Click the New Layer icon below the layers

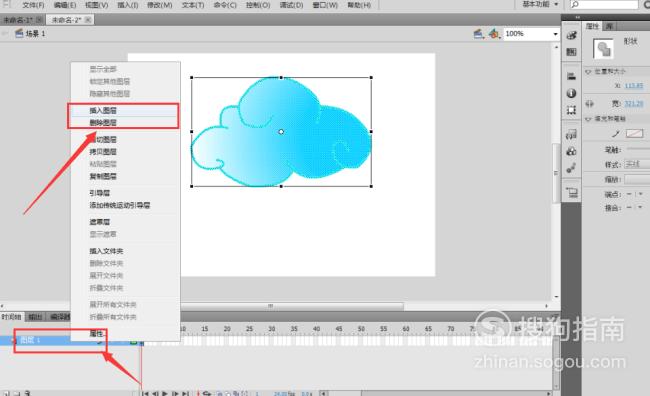click(5, 393)
